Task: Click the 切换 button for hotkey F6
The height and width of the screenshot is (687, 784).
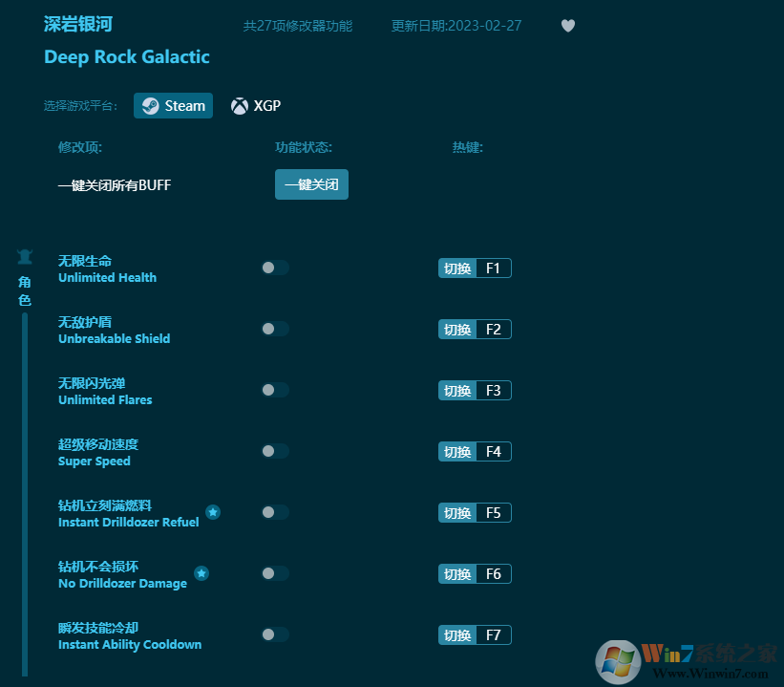Action: coord(457,574)
